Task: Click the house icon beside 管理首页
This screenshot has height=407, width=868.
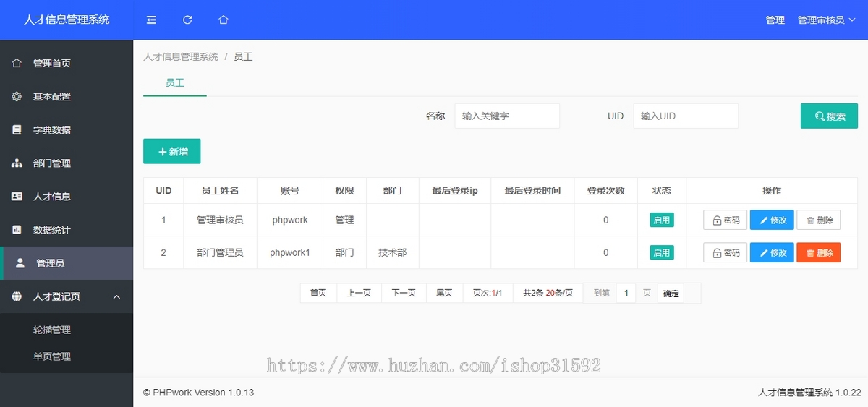Action: pyautogui.click(x=17, y=63)
